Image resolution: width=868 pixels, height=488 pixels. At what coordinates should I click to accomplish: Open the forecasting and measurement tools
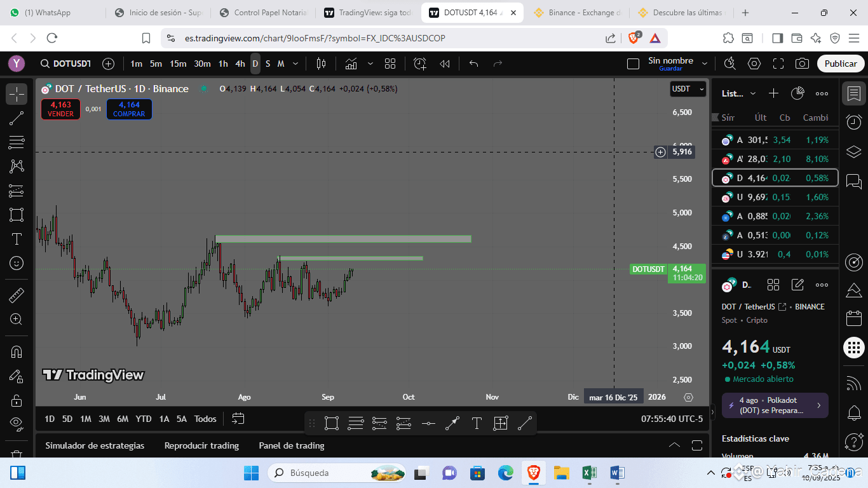click(17, 191)
